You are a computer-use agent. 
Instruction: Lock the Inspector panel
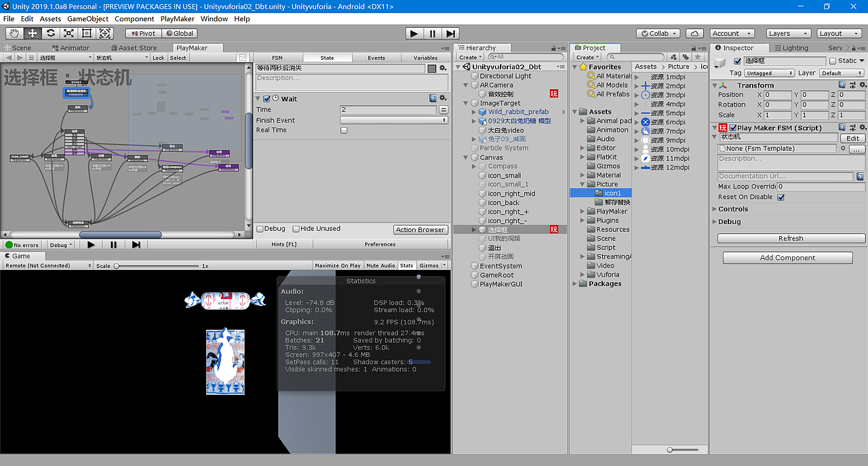854,48
